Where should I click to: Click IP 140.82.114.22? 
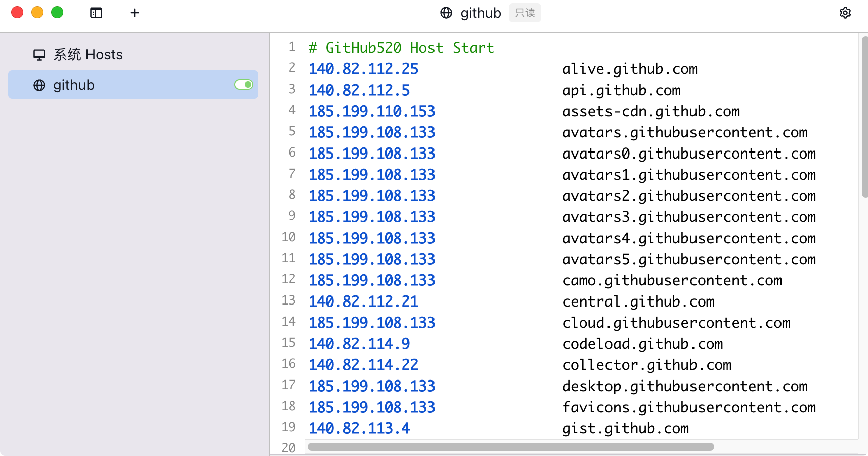point(364,365)
